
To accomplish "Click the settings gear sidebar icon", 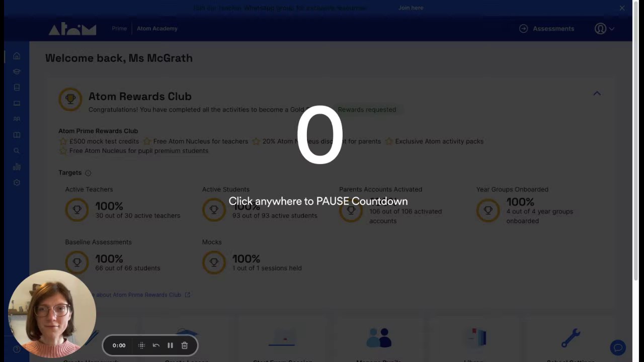I will 17,183.
